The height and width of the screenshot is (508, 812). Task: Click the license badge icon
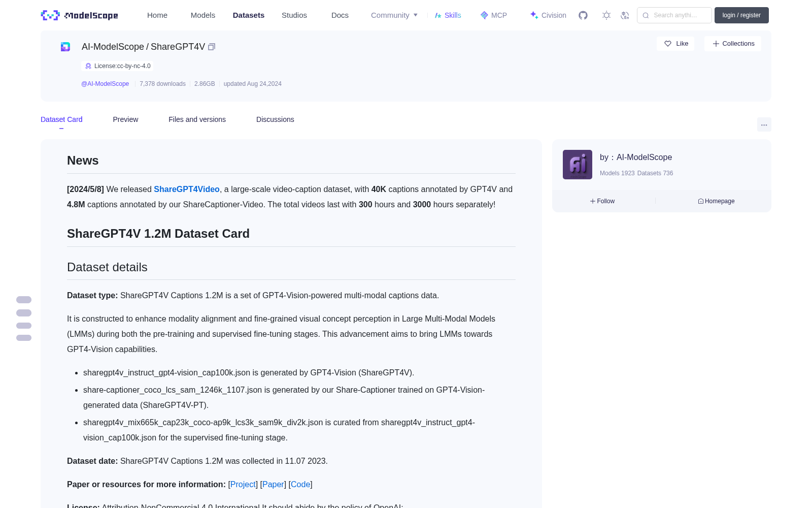pyautogui.click(x=88, y=66)
